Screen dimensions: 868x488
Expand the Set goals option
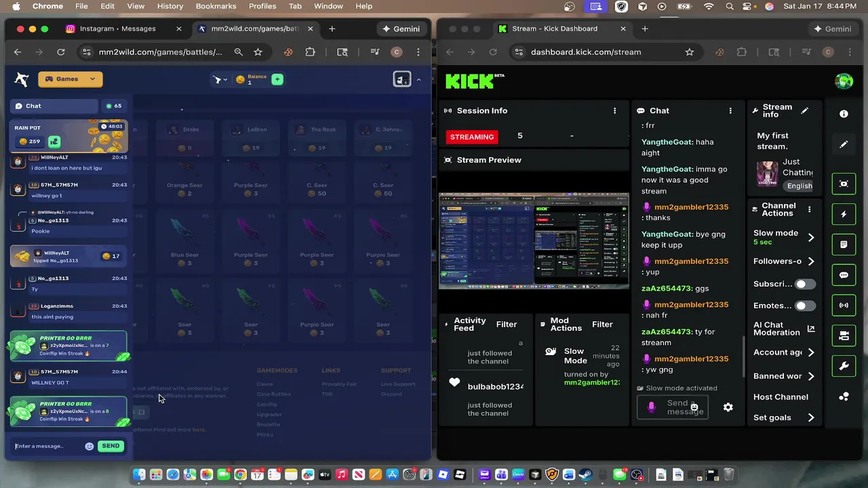[811, 418]
